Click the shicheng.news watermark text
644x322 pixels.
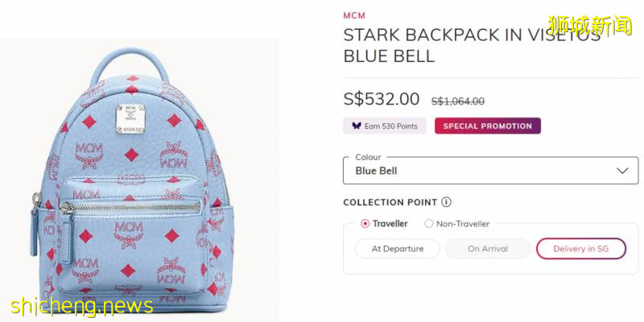coord(82,307)
